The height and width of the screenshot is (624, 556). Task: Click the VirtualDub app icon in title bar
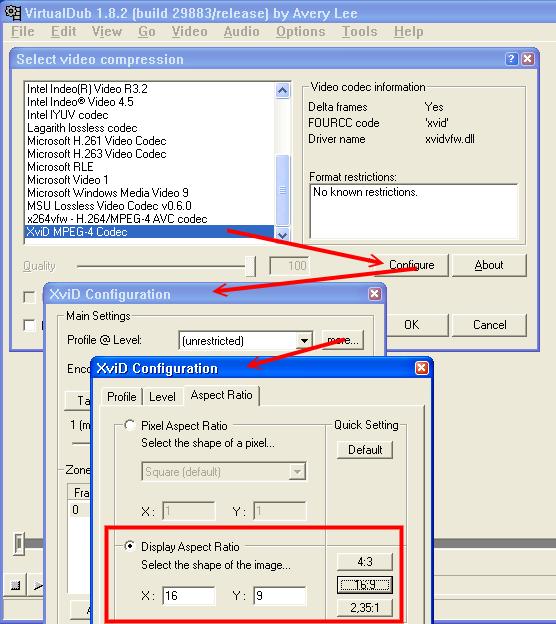point(13,13)
